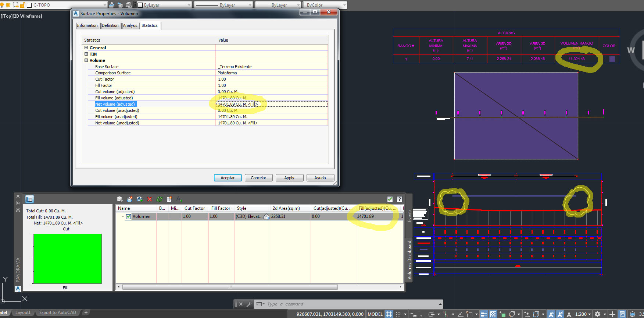Image resolution: width=644 pixels, height=318 pixels.
Task: Toggle the Volumen surface checkbox
Action: pos(128,216)
